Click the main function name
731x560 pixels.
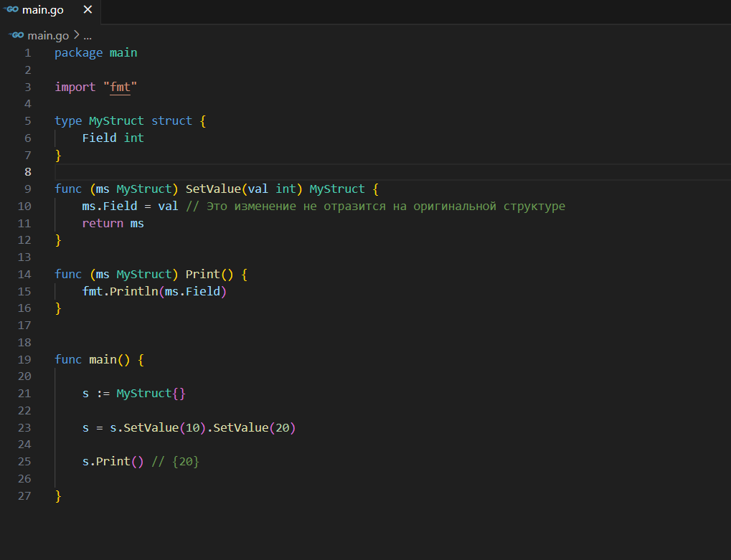click(x=103, y=360)
